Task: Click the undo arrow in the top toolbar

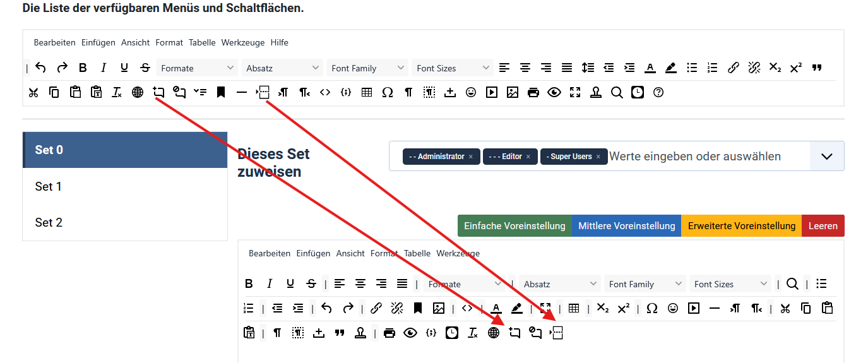Action: coord(41,68)
